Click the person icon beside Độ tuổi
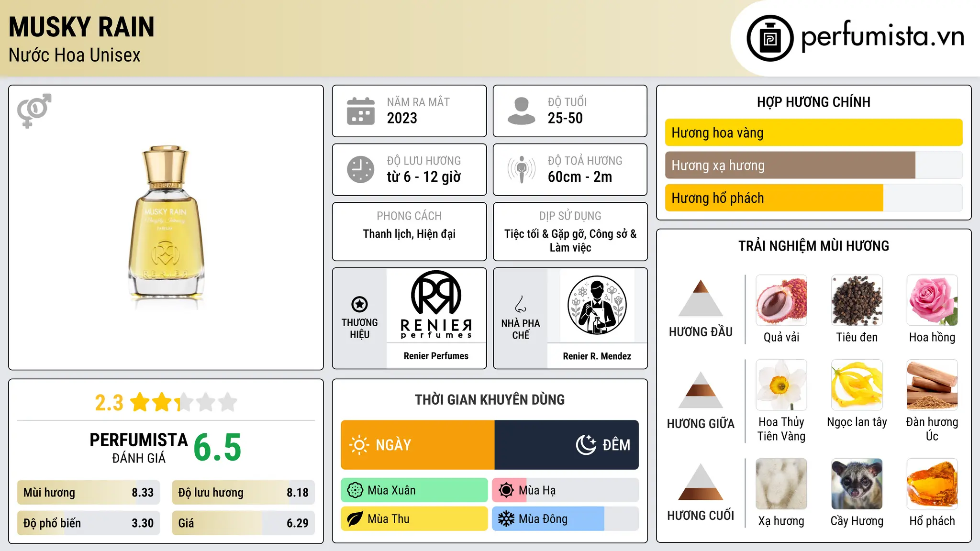Image resolution: width=980 pixels, height=551 pixels. point(521,111)
